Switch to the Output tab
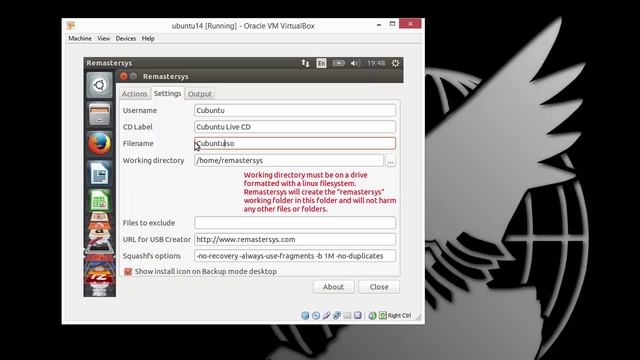 point(200,94)
